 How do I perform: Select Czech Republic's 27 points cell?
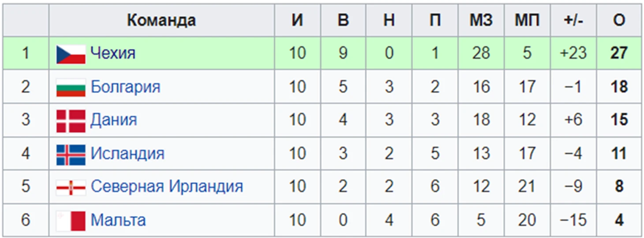coord(619,53)
